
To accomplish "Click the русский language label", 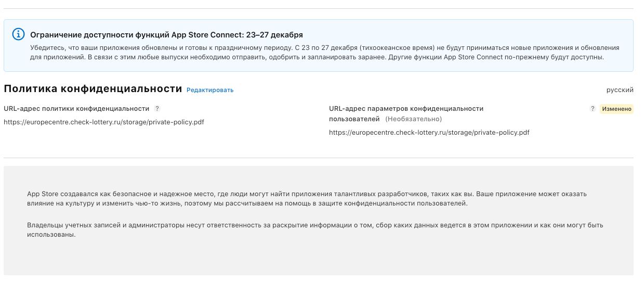I will click(x=620, y=90).
